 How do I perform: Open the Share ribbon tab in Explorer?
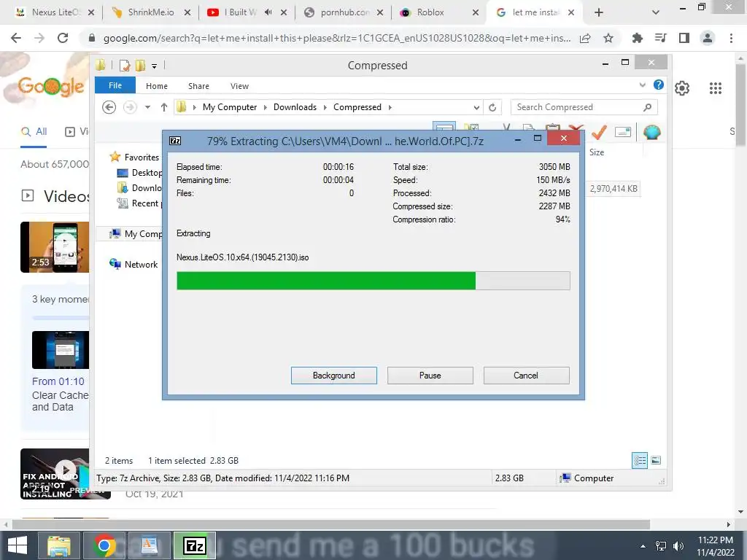click(198, 86)
